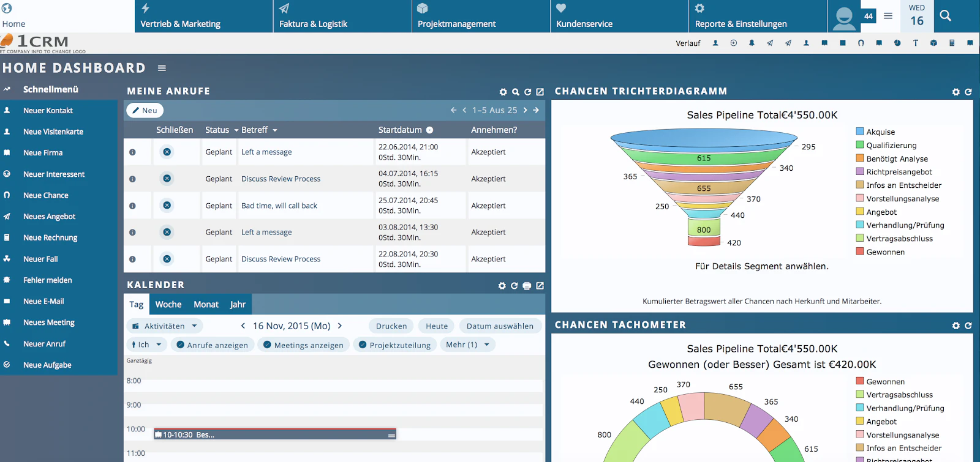The height and width of the screenshot is (462, 980).
Task: Open the 10-10:30 calendar event
Action: click(x=275, y=434)
